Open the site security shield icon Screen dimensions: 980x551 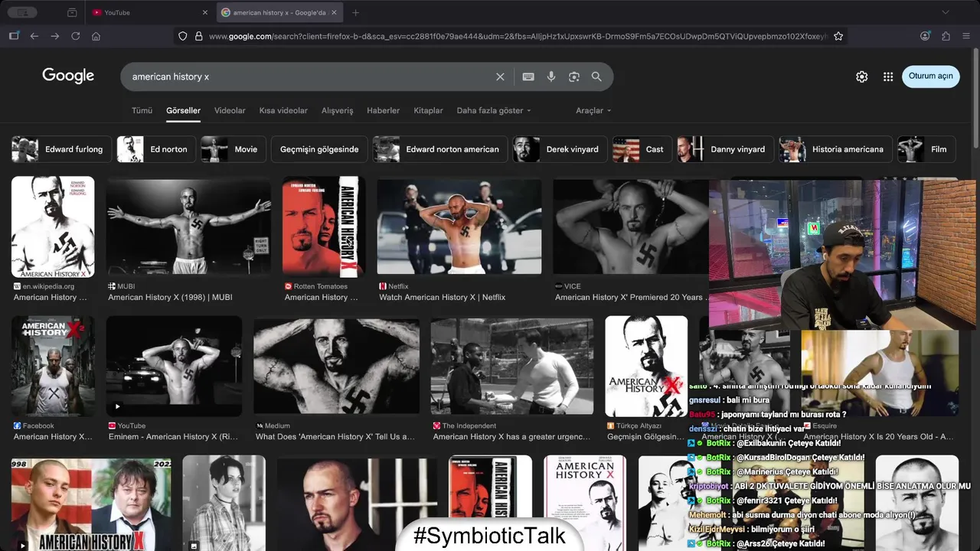click(182, 36)
